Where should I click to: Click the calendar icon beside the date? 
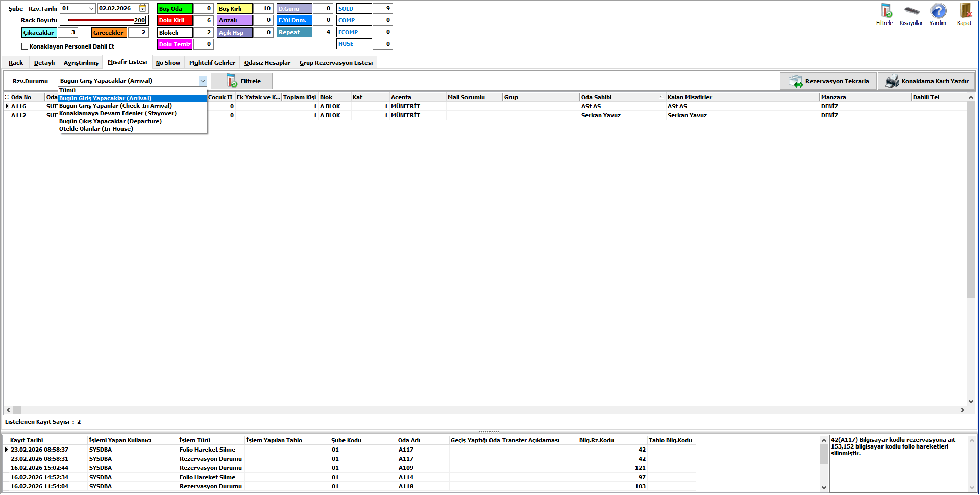tap(142, 8)
